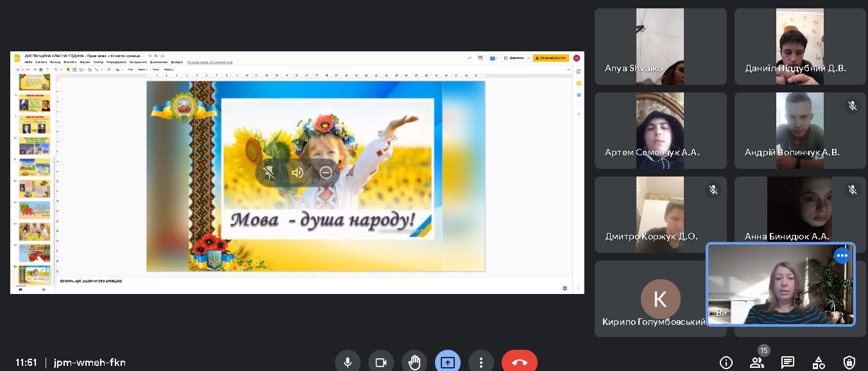Select Кирило Голумбовський's avatar tile

click(660, 298)
